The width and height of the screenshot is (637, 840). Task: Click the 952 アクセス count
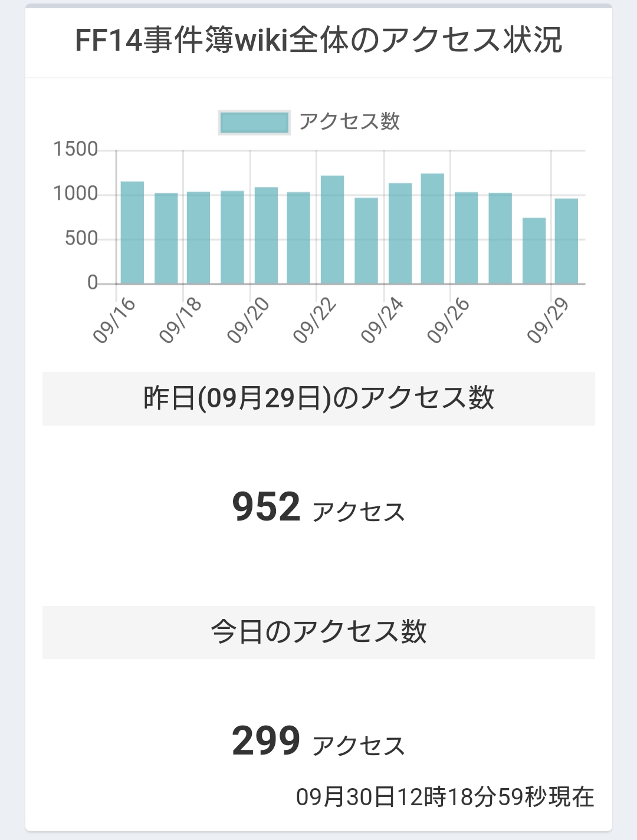pos(318,508)
